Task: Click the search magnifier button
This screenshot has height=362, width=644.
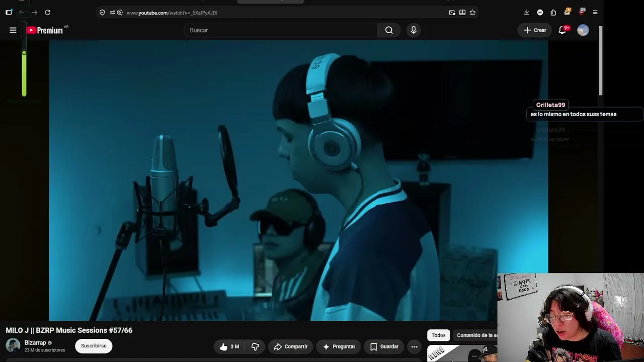Action: tap(389, 30)
